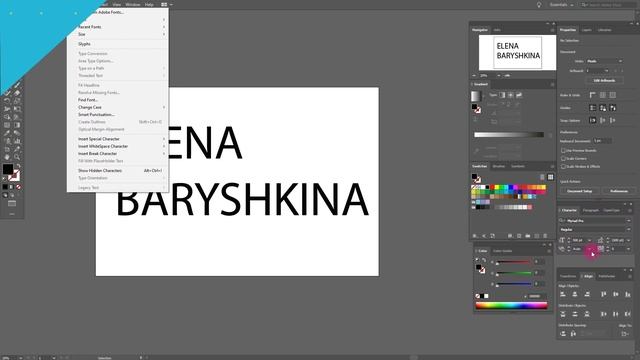Switch to the Paragraph tab
Viewport: 640px width, 360px height.
[x=591, y=210]
